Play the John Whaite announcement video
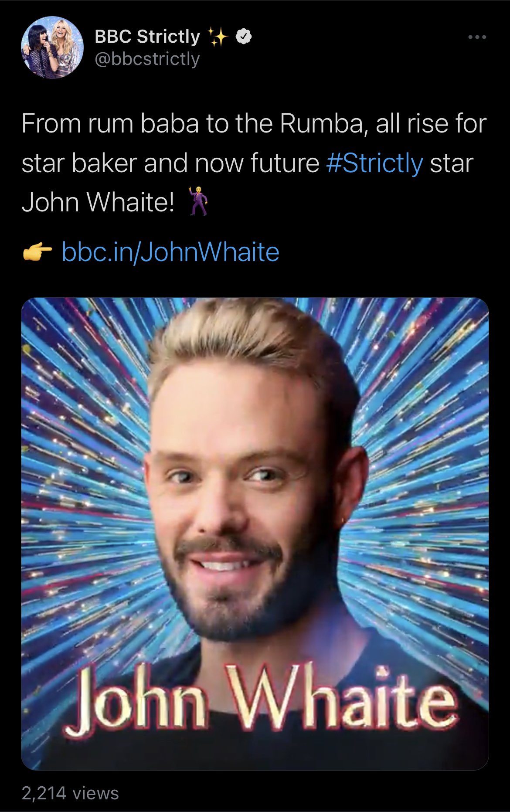This screenshot has height=812, width=510. (x=255, y=533)
